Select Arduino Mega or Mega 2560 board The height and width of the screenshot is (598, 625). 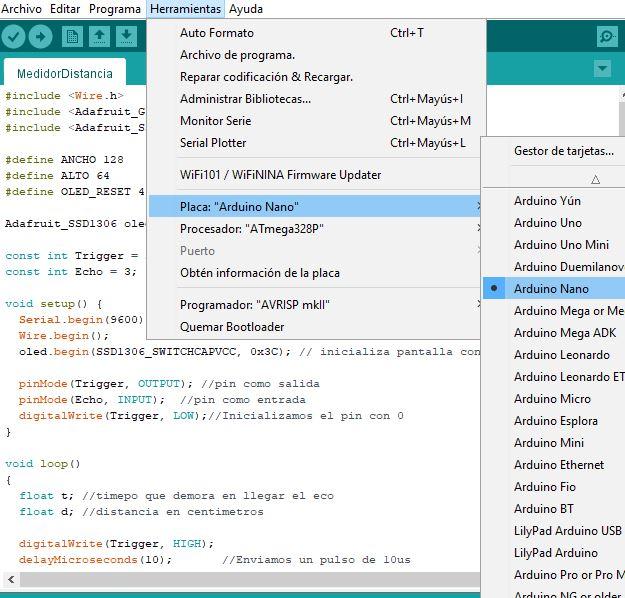click(x=554, y=311)
